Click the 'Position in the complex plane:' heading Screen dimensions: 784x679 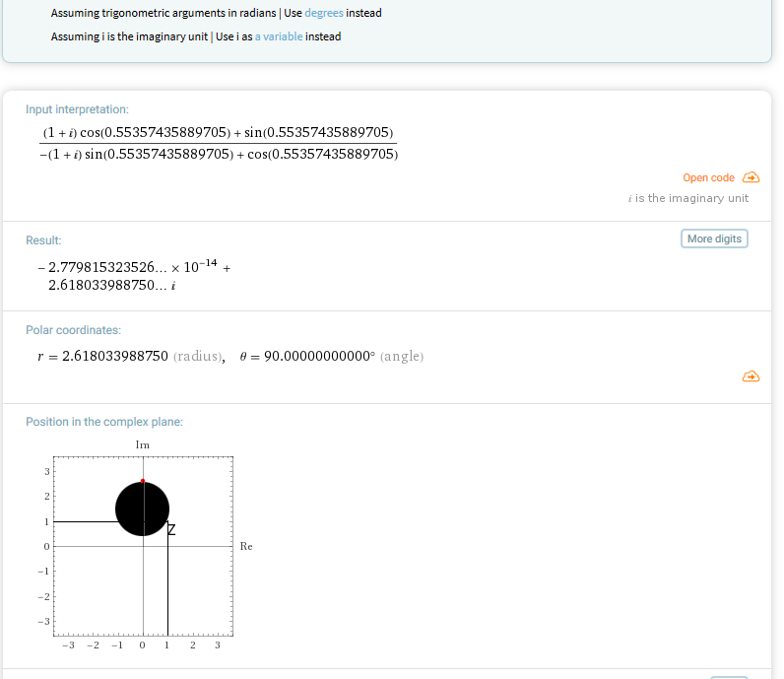click(x=104, y=422)
